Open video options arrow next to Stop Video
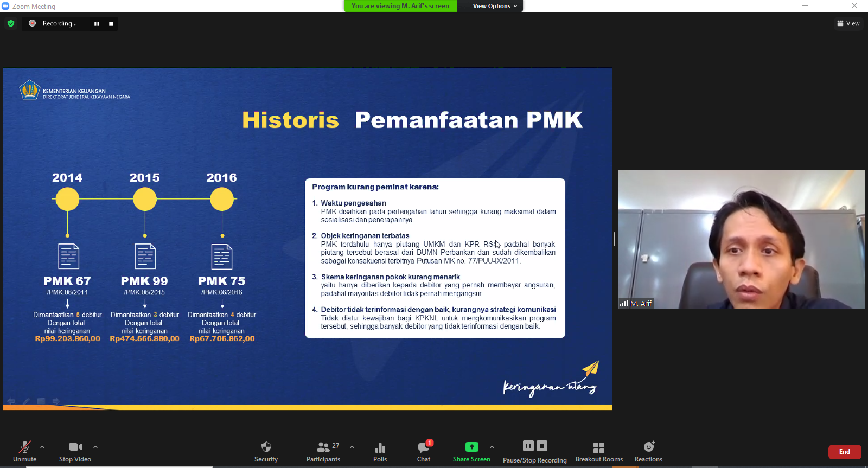The image size is (868, 468). click(95, 447)
